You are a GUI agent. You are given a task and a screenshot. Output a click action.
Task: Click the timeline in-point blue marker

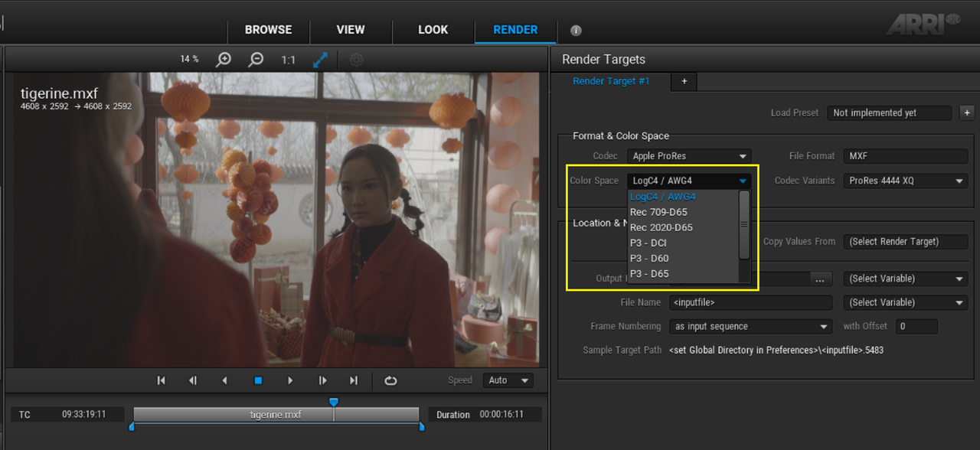click(x=132, y=426)
